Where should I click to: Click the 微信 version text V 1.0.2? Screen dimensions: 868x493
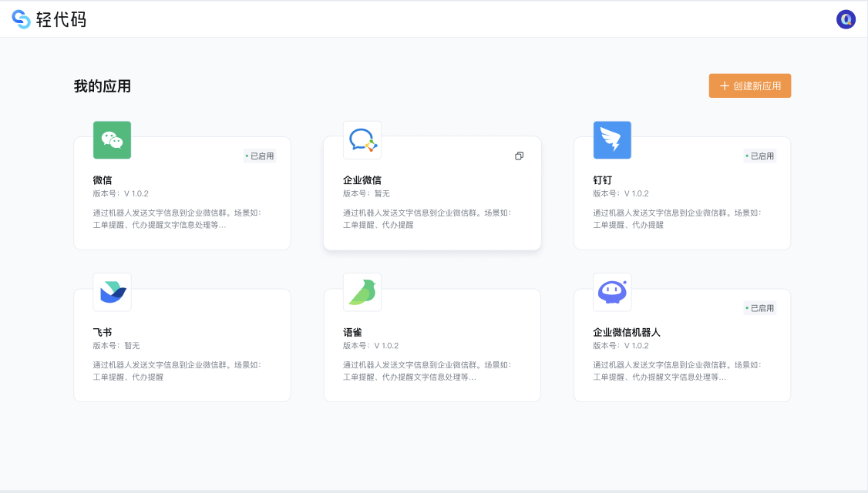pos(136,193)
